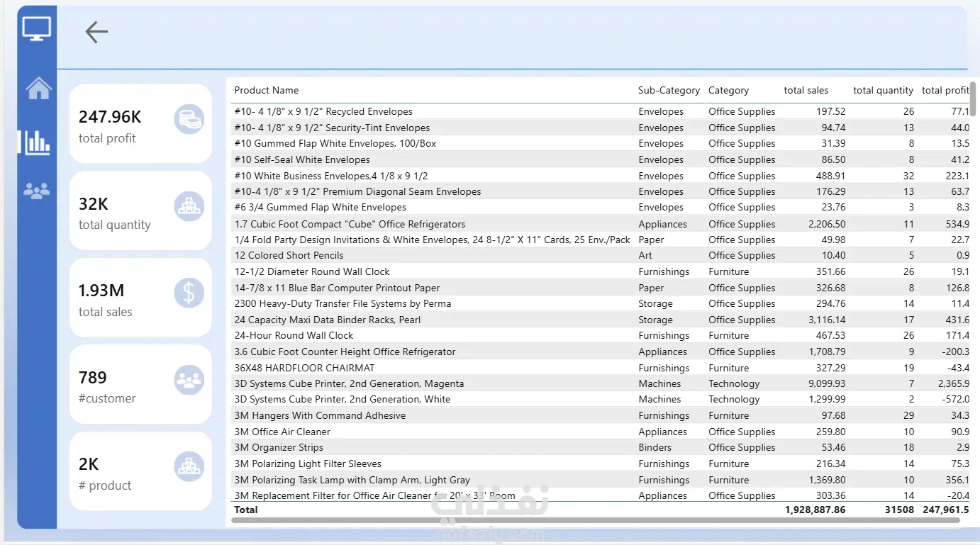Select the 2K product count value

(x=89, y=464)
